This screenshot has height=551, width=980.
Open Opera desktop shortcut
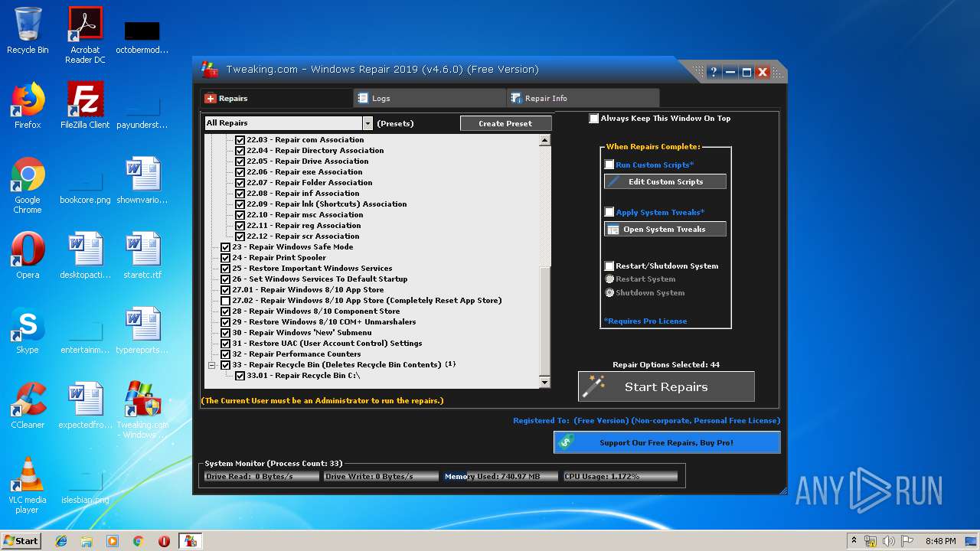[x=28, y=256]
